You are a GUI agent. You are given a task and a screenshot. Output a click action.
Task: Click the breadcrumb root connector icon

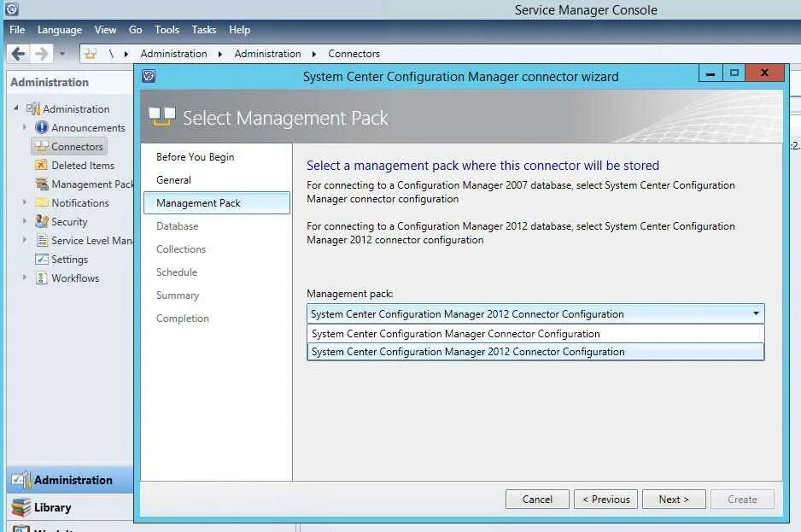pos(91,54)
